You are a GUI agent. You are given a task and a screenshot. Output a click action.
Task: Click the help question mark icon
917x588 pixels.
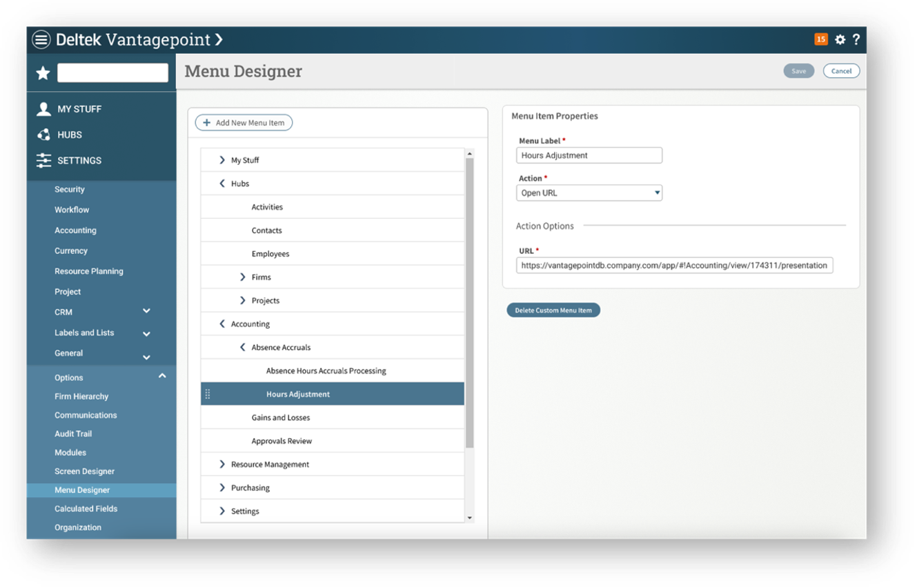[x=856, y=39]
